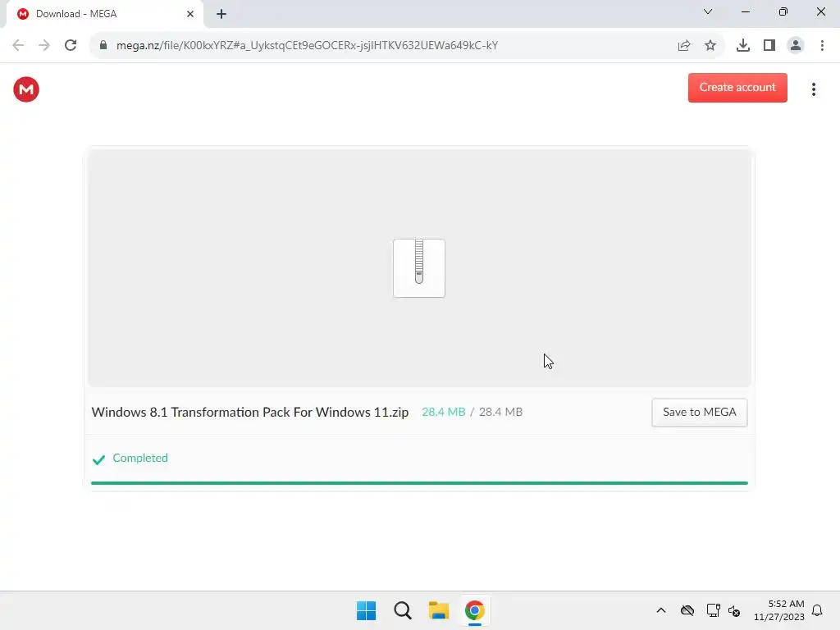The height and width of the screenshot is (630, 840).
Task: Open notifications bell in taskbar
Action: tap(817, 610)
